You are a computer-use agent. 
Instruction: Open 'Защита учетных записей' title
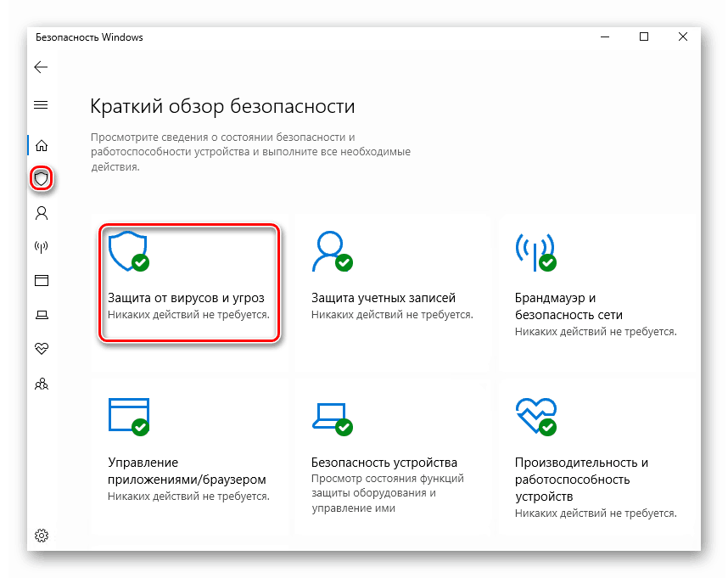[x=383, y=298]
